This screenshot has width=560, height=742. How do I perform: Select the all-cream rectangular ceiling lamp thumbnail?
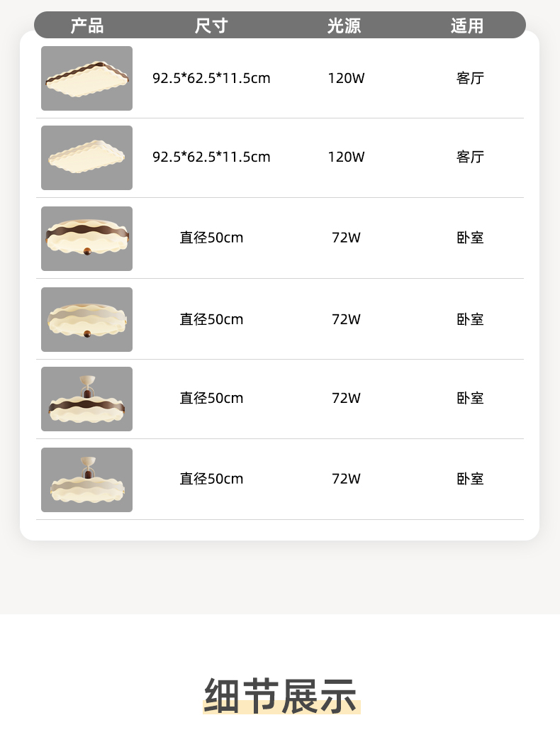(86, 157)
